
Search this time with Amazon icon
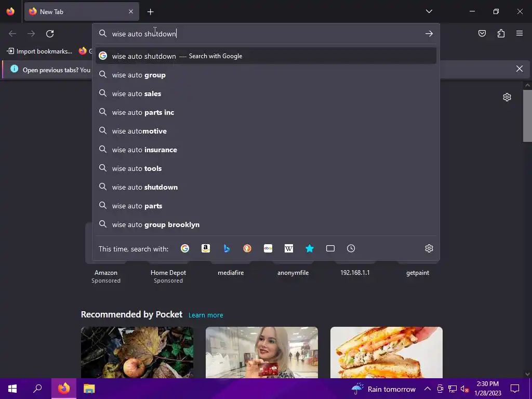[x=206, y=248]
